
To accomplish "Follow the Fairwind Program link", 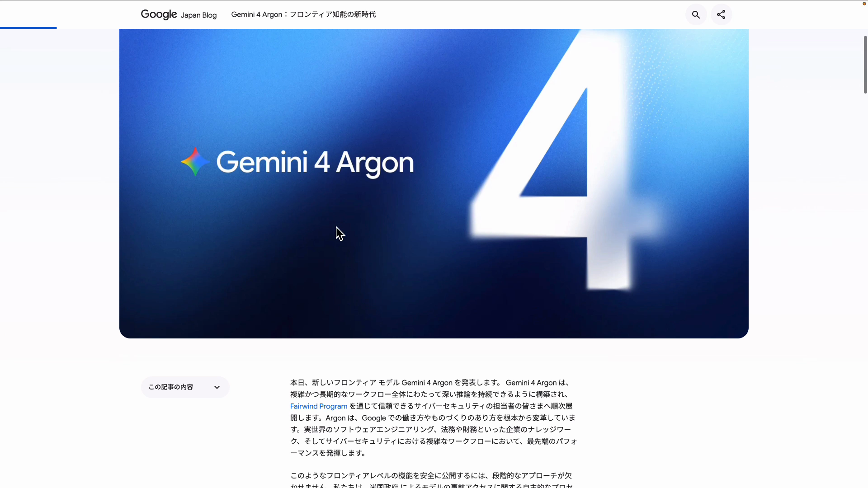I will click(319, 406).
